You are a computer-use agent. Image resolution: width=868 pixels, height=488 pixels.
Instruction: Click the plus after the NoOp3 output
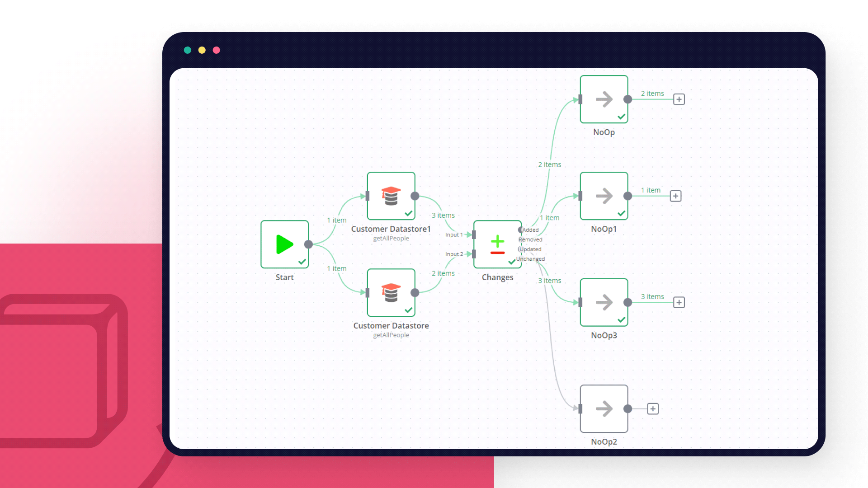pyautogui.click(x=679, y=302)
